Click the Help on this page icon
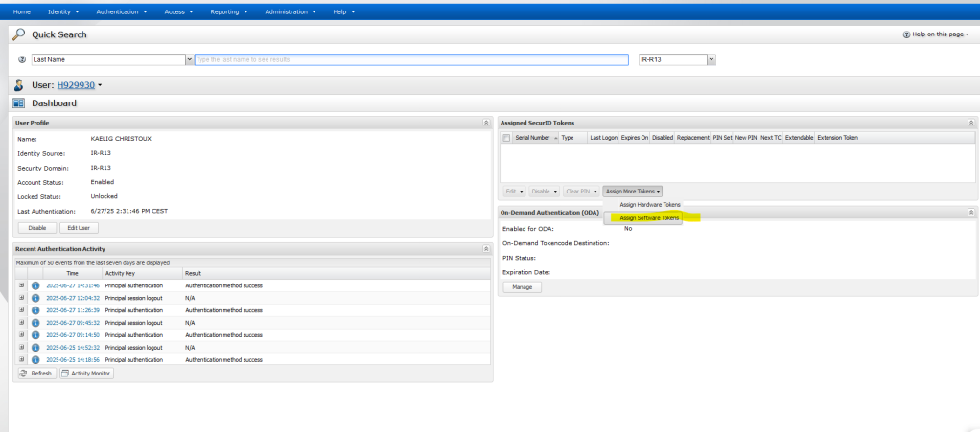The width and height of the screenshot is (980, 432). pos(906,34)
